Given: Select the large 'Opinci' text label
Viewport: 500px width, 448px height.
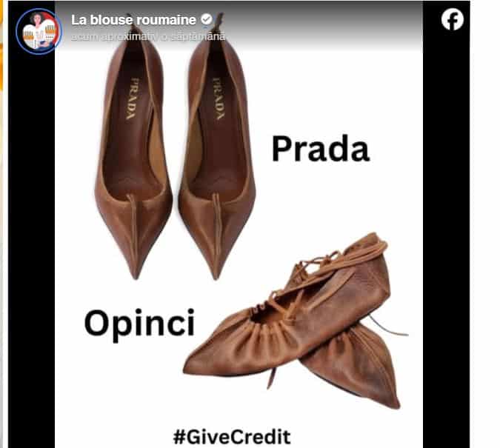Looking at the screenshot, I should 139,323.
